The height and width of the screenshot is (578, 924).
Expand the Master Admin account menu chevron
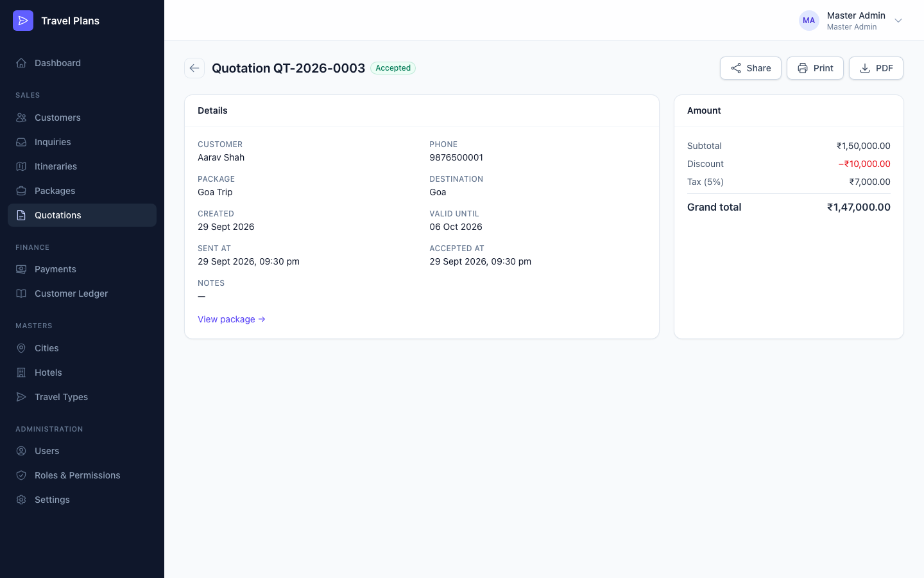[x=898, y=21]
